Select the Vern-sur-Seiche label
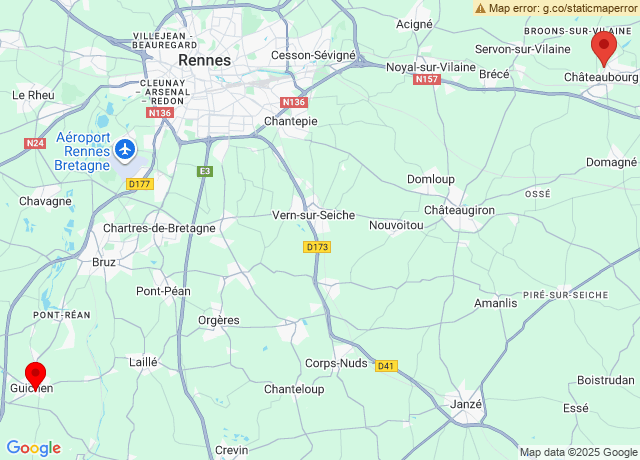Screen dimensions: 640x460 pyautogui.click(x=313, y=215)
